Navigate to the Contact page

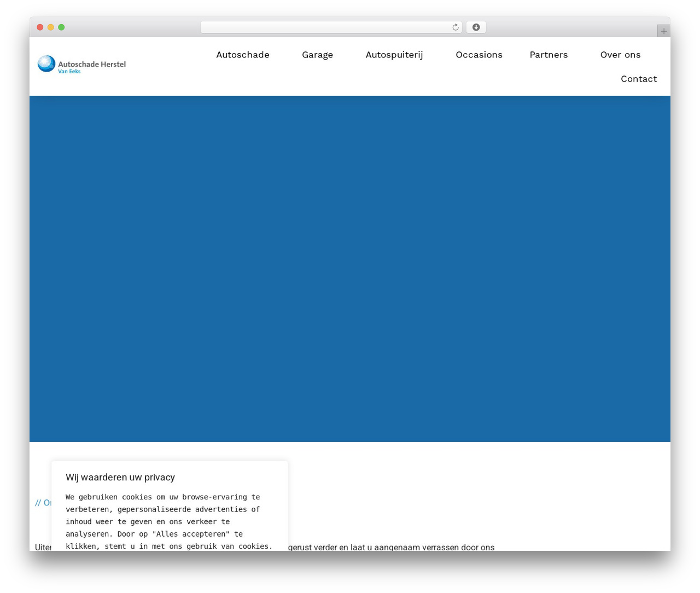point(639,79)
